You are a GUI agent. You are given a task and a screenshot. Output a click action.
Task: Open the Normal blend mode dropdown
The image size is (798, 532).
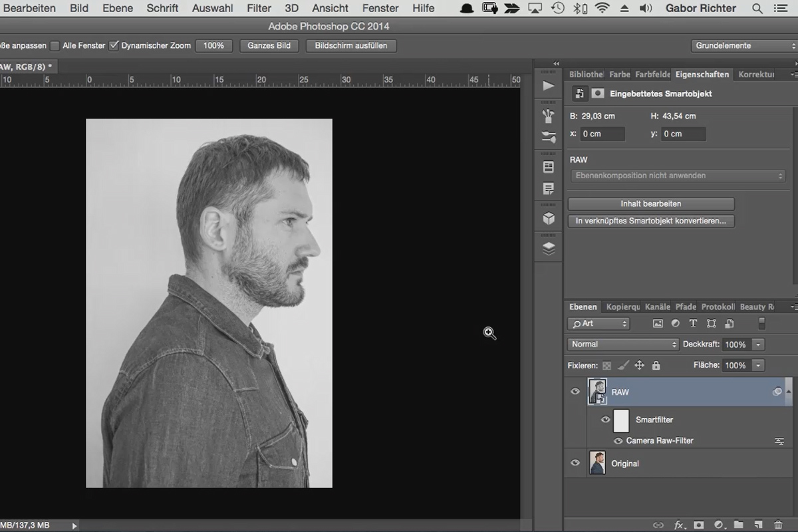pos(622,344)
